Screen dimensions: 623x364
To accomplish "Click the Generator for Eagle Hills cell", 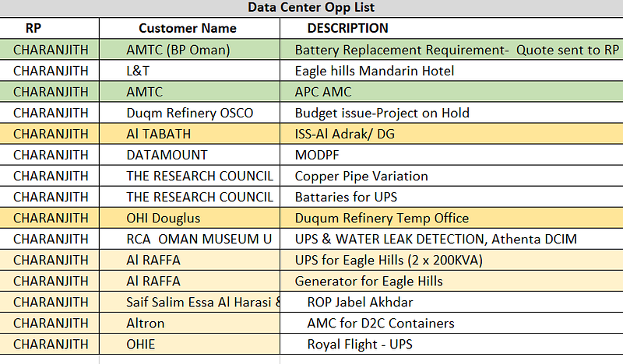I will point(368,281).
